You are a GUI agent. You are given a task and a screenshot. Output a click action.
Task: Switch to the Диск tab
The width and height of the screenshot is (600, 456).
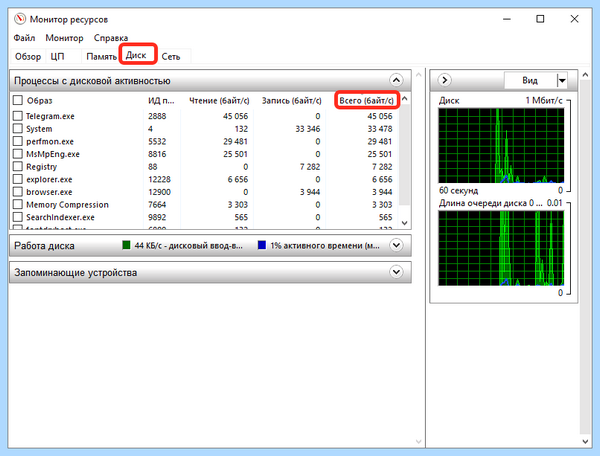click(x=137, y=55)
